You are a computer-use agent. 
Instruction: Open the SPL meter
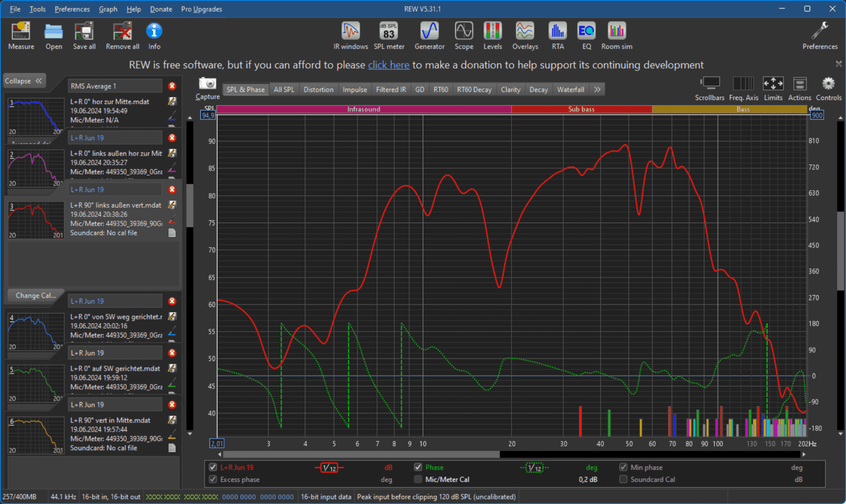[x=389, y=36]
